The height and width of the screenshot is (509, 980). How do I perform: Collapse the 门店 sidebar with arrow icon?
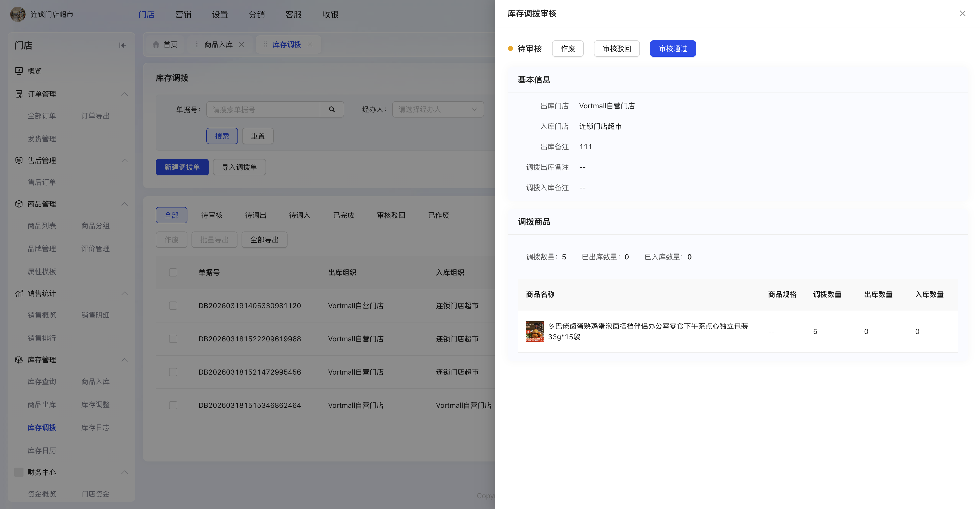coord(123,45)
